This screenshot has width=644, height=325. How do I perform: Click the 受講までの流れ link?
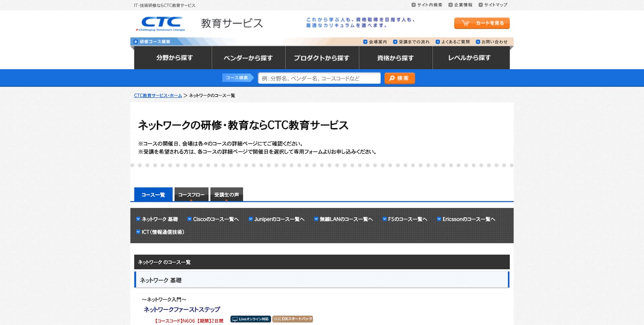[411, 42]
